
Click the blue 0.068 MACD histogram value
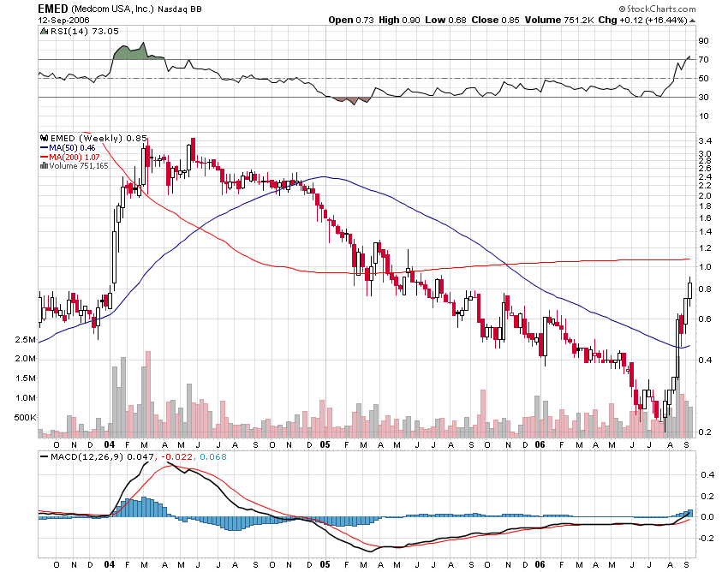point(213,457)
